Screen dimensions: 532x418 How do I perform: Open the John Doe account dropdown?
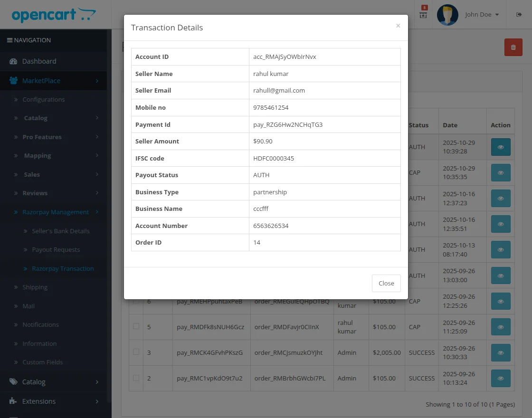pos(482,14)
